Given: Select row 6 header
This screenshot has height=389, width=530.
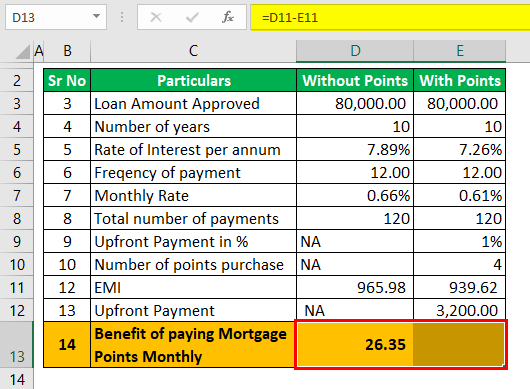Looking at the screenshot, I should pos(17,172).
